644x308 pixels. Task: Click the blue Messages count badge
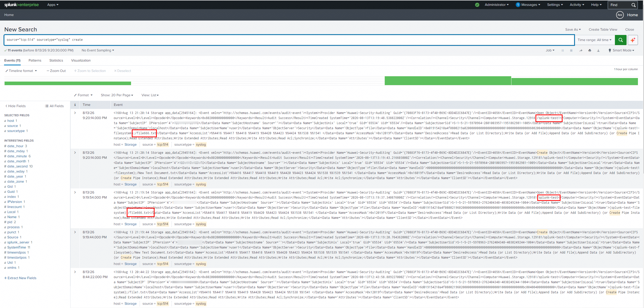(518, 5)
